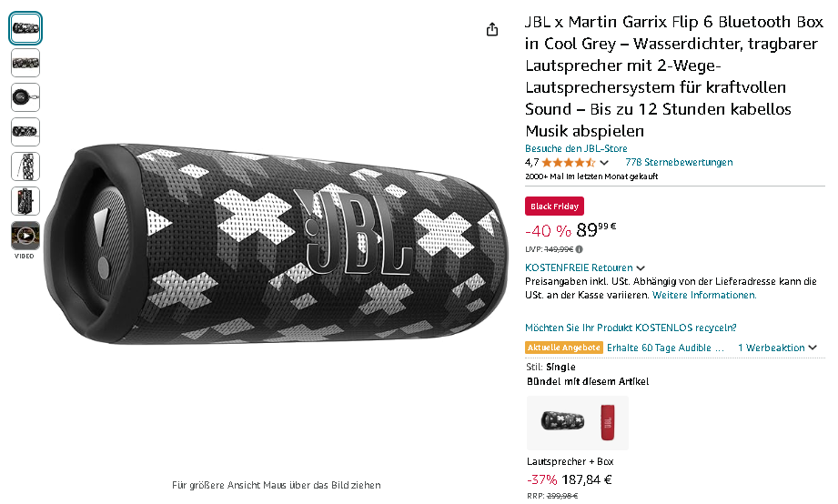Viewport: 838px width, 504px height.
Task: Open Weitere Informationen link
Action: tap(704, 295)
